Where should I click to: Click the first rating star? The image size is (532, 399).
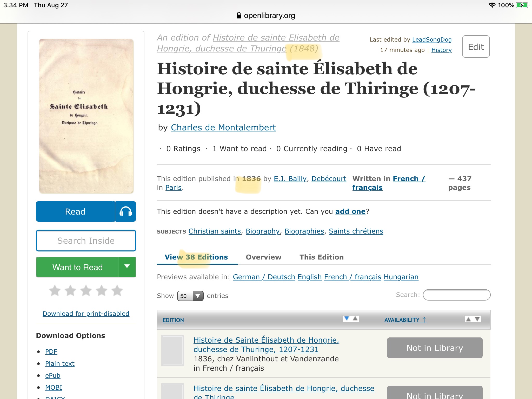tap(55, 290)
